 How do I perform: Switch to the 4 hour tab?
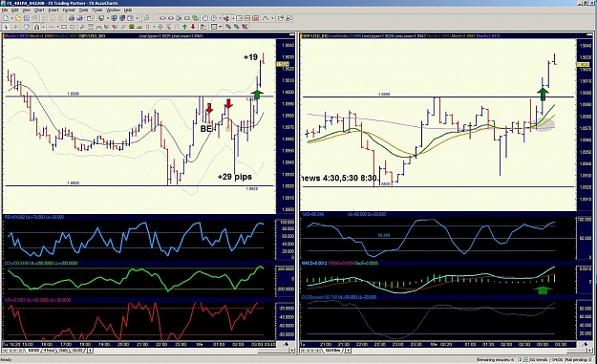(x=49, y=350)
